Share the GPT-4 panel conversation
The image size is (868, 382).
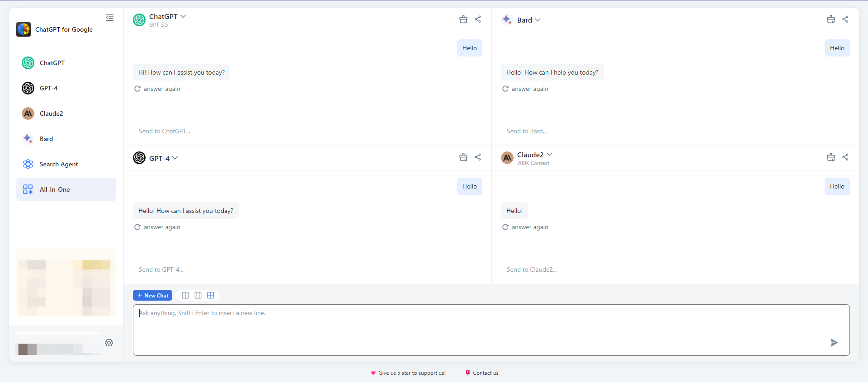(x=478, y=157)
